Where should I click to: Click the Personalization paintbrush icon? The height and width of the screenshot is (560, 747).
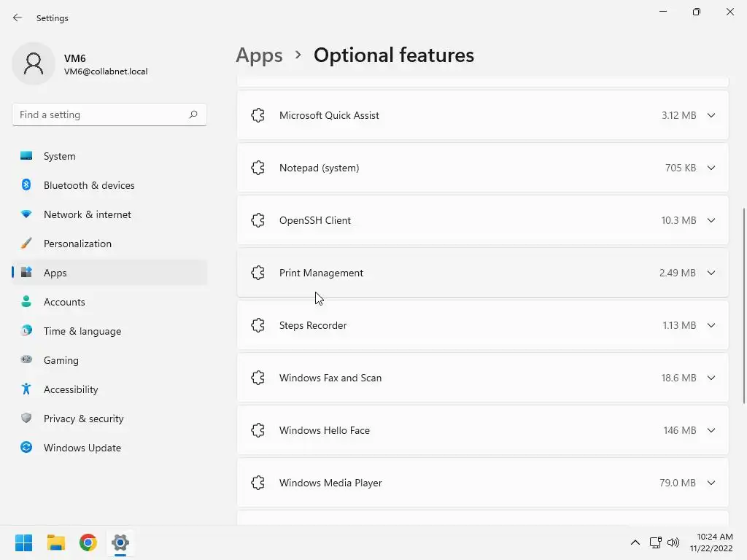click(x=26, y=244)
